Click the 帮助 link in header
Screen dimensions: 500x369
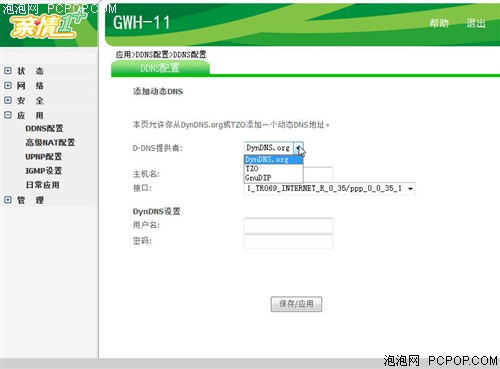click(x=439, y=23)
